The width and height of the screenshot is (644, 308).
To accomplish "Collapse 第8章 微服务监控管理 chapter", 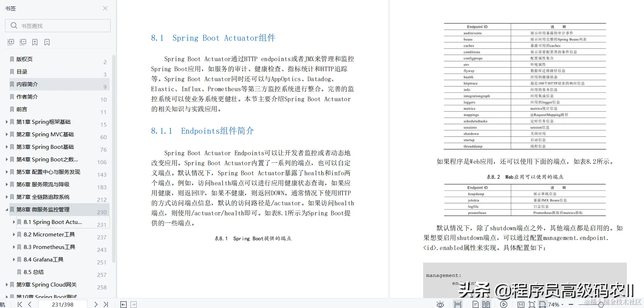I will point(7,209).
